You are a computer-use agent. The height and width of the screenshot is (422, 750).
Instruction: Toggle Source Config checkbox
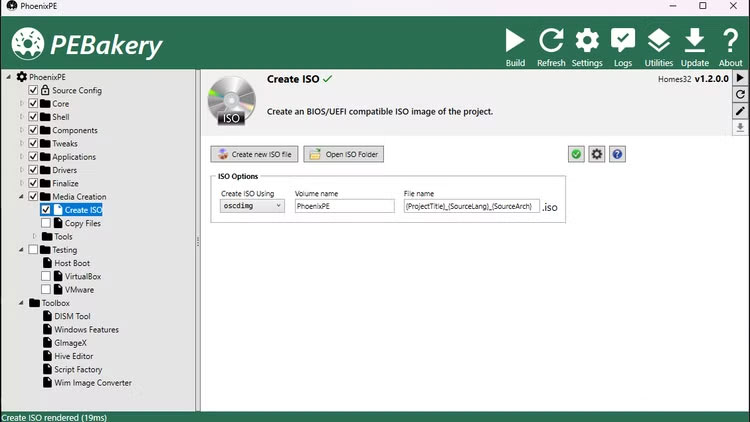click(33, 90)
